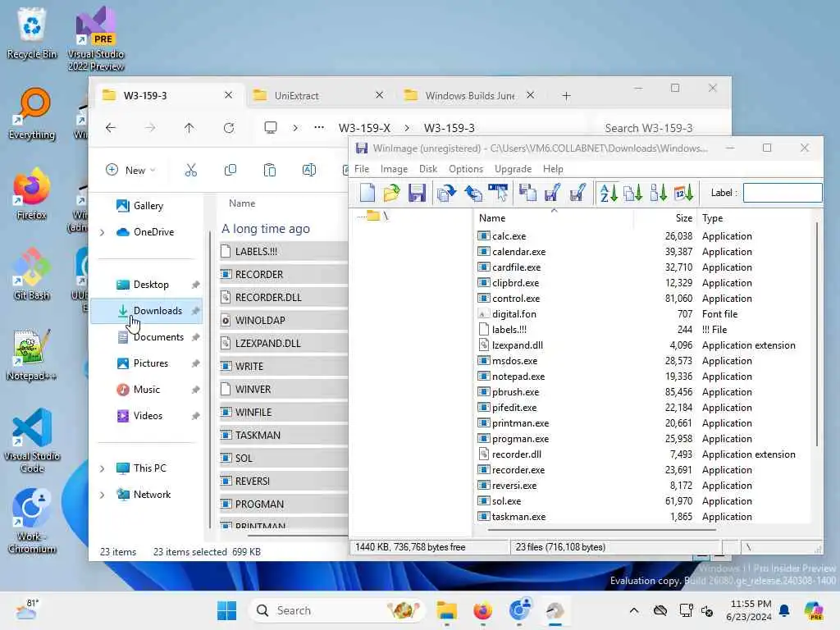Click the Cut scissors icon in Explorer
The width and height of the screenshot is (840, 630).
(190, 171)
